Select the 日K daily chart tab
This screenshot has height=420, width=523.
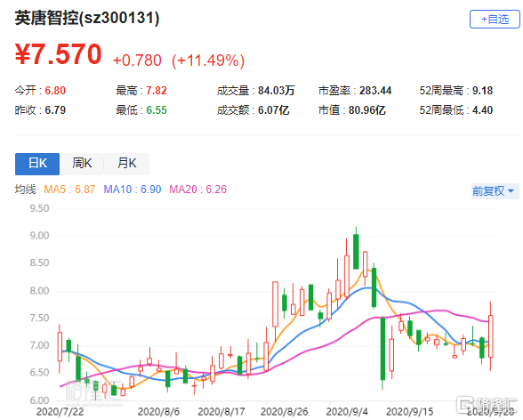[37, 164]
